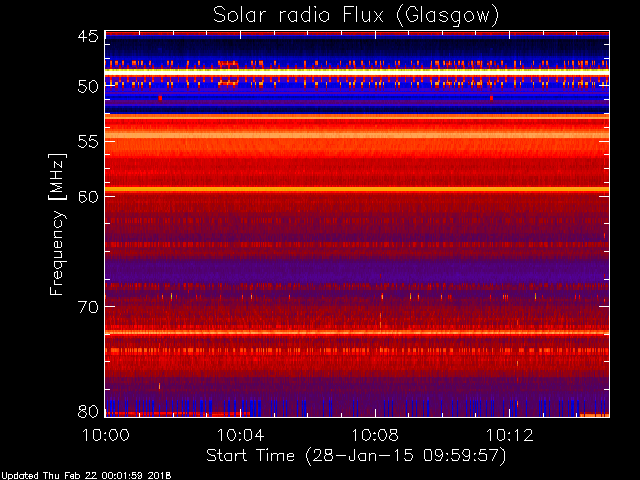Click the 10:00 time tick label
The height and width of the screenshot is (480, 640).
[x=106, y=435]
